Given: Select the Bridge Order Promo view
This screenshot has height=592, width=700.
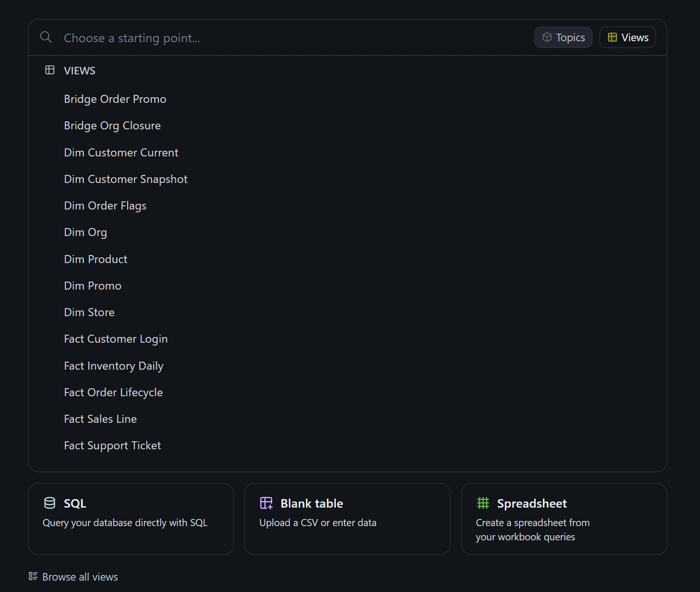Looking at the screenshot, I should pyautogui.click(x=115, y=99).
